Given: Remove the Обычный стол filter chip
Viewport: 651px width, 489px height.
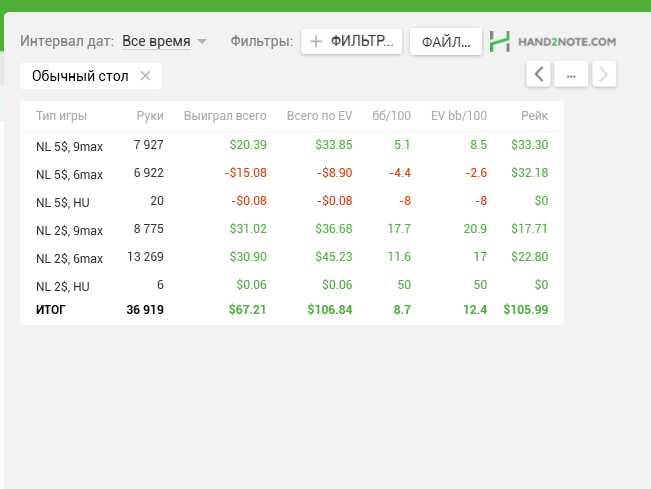Looking at the screenshot, I should pyautogui.click(x=145, y=76).
